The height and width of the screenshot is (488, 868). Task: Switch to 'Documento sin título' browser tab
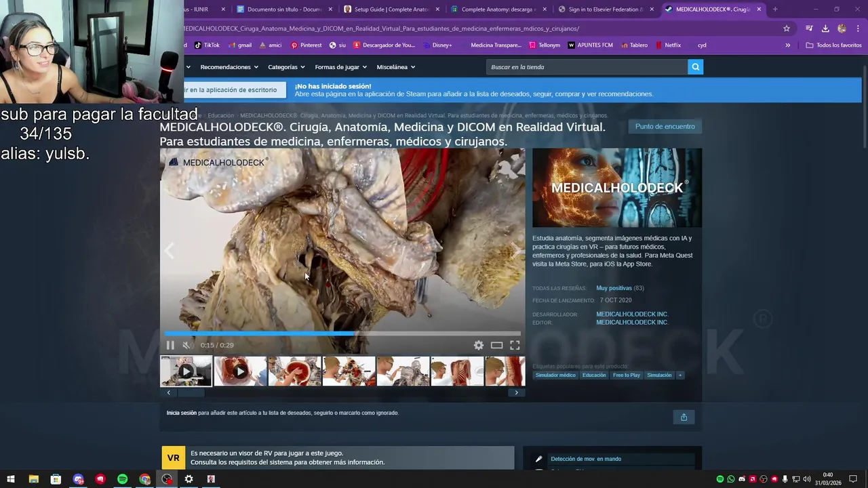click(x=285, y=9)
